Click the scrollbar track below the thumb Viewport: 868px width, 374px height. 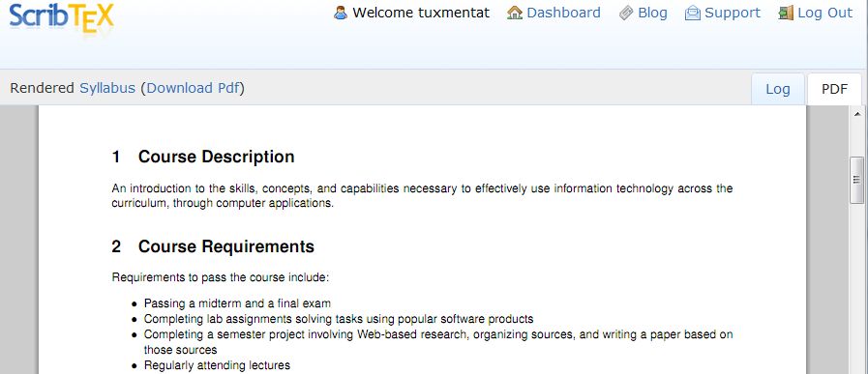coord(856,288)
